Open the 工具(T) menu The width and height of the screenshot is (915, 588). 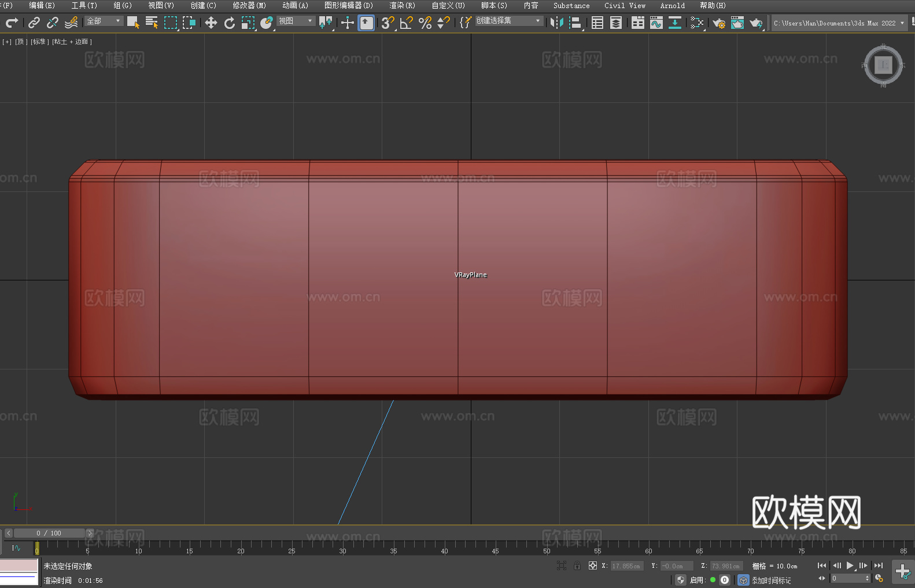[x=84, y=5]
